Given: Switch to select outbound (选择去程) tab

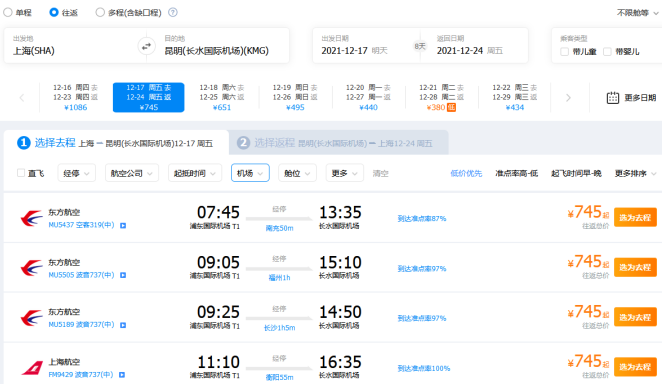Looking at the screenshot, I should click(x=116, y=143).
